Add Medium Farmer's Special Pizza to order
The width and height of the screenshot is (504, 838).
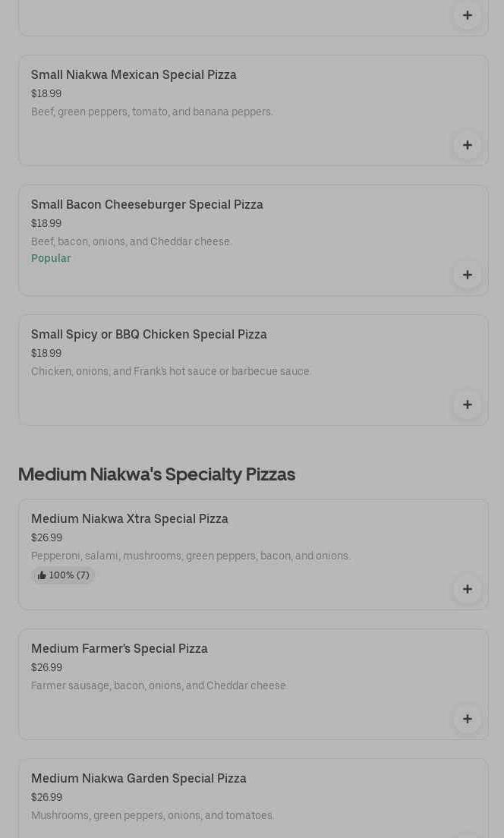[x=467, y=719]
